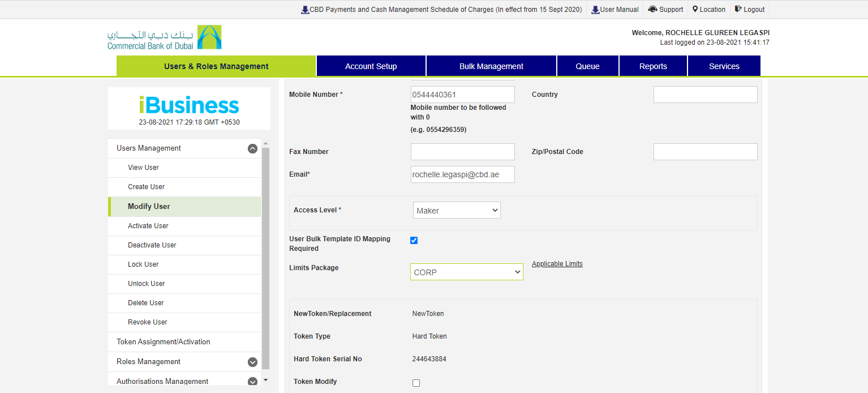Viewport: 868px width, 393px height.
Task: Switch to the Bulk Management tab
Action: click(x=491, y=66)
